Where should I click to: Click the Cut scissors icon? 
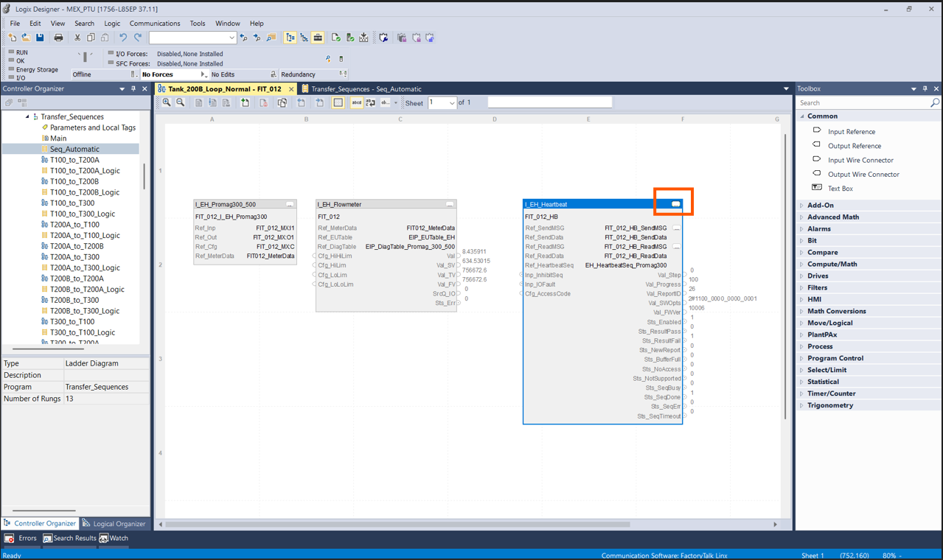(x=77, y=38)
